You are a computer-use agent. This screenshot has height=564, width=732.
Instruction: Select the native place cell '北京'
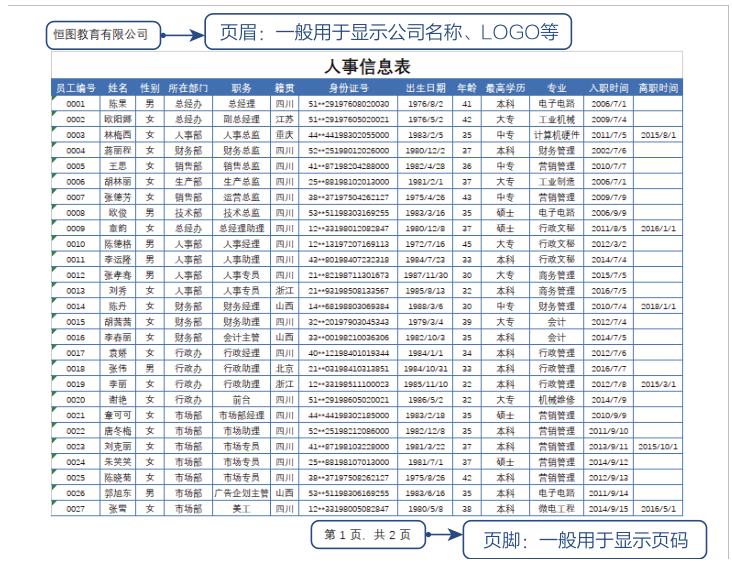click(x=284, y=369)
